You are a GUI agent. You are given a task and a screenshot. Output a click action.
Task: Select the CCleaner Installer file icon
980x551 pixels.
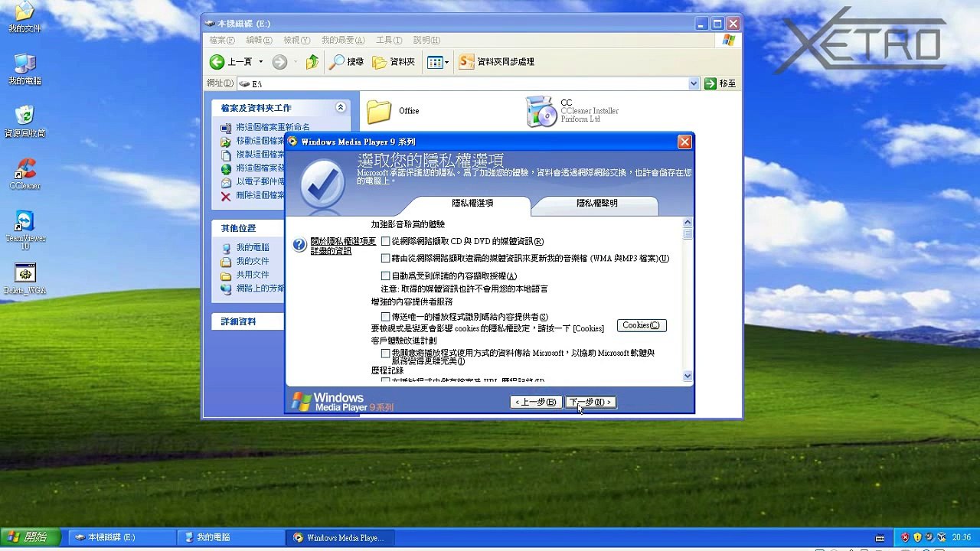click(x=541, y=112)
